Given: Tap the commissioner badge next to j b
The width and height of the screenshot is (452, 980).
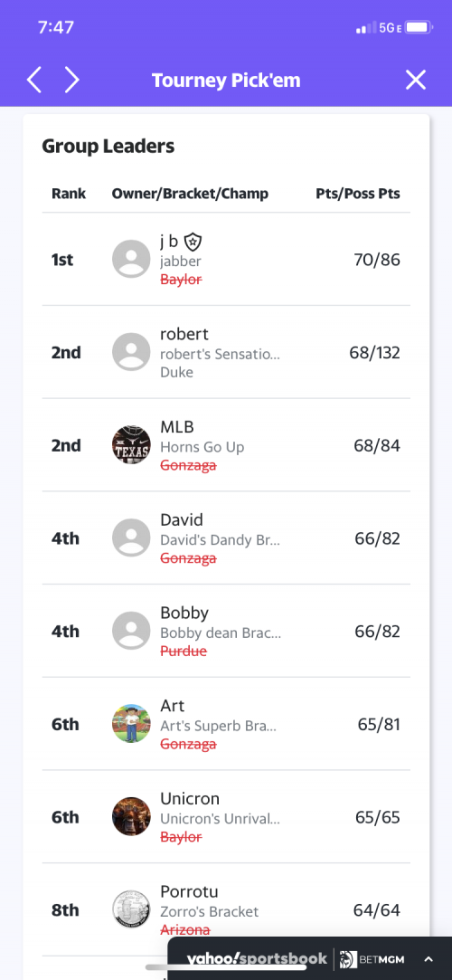Looking at the screenshot, I should click(x=194, y=242).
